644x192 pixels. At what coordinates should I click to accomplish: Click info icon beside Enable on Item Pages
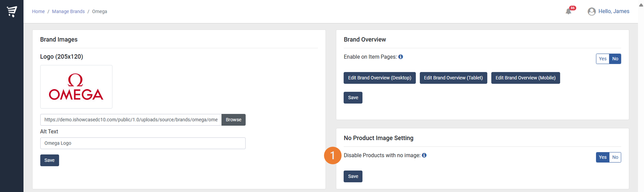(401, 57)
